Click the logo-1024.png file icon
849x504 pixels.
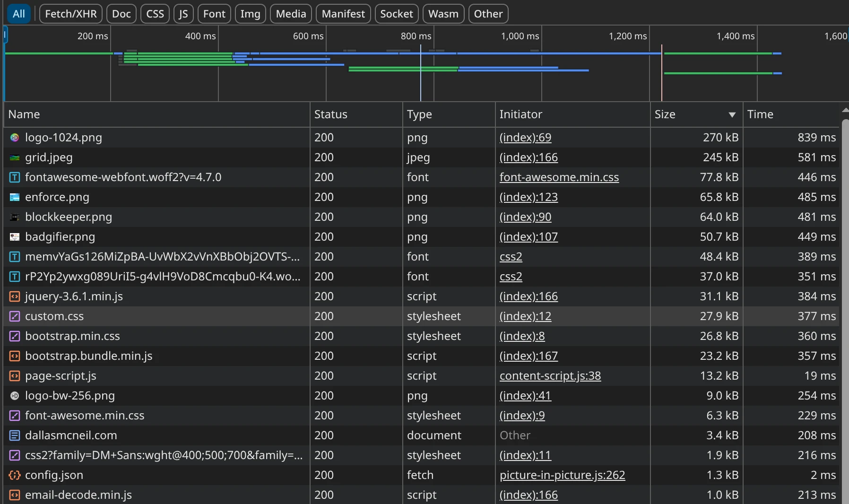[15, 138]
